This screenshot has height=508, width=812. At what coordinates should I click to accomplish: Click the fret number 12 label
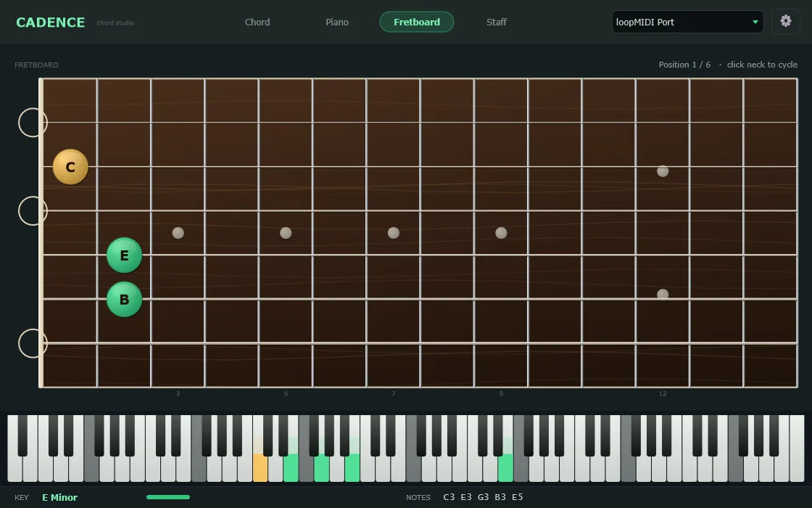click(663, 393)
